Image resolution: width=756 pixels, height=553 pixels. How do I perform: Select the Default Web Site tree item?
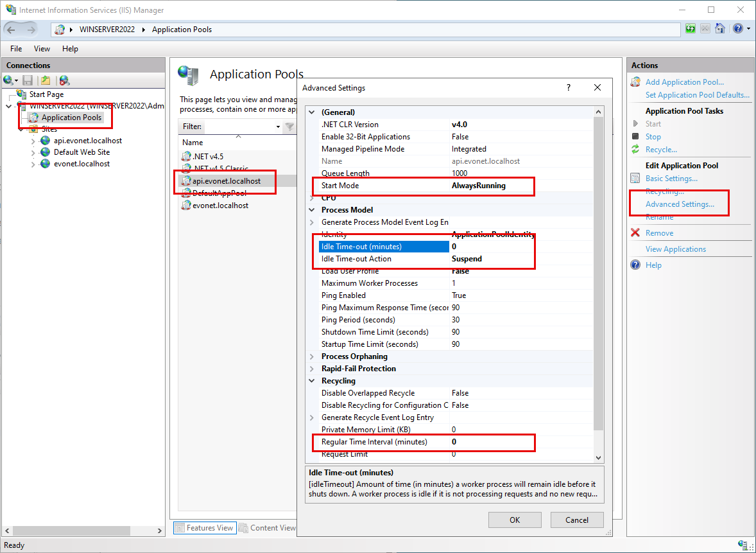(82, 152)
